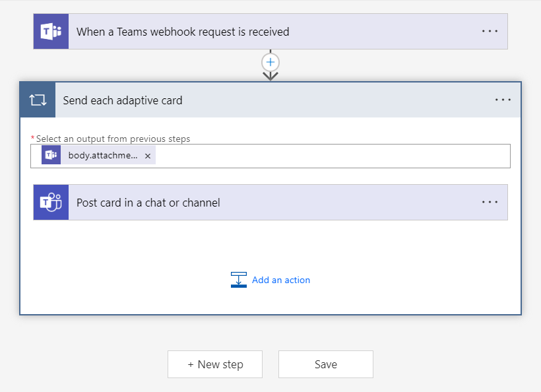Open the webhook trigger's ellipsis menu

tap(490, 31)
